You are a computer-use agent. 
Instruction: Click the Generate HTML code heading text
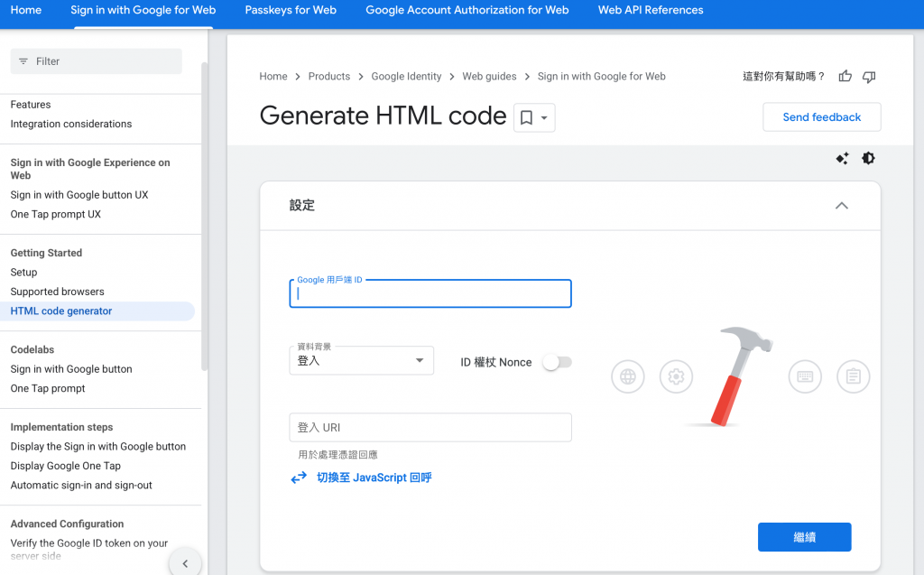click(x=383, y=116)
